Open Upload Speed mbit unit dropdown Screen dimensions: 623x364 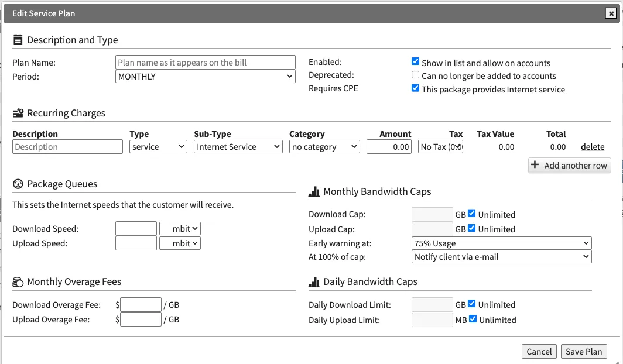pyautogui.click(x=180, y=243)
